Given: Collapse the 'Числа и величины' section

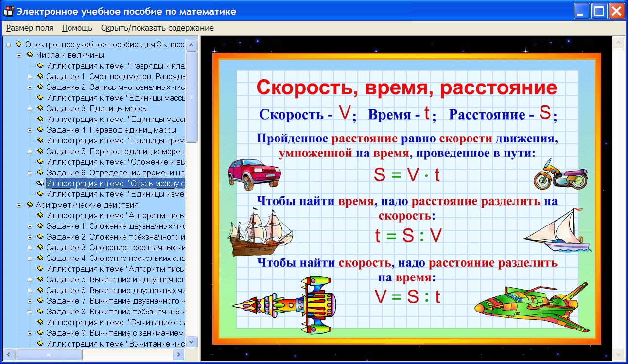Looking at the screenshot, I should (x=19, y=55).
